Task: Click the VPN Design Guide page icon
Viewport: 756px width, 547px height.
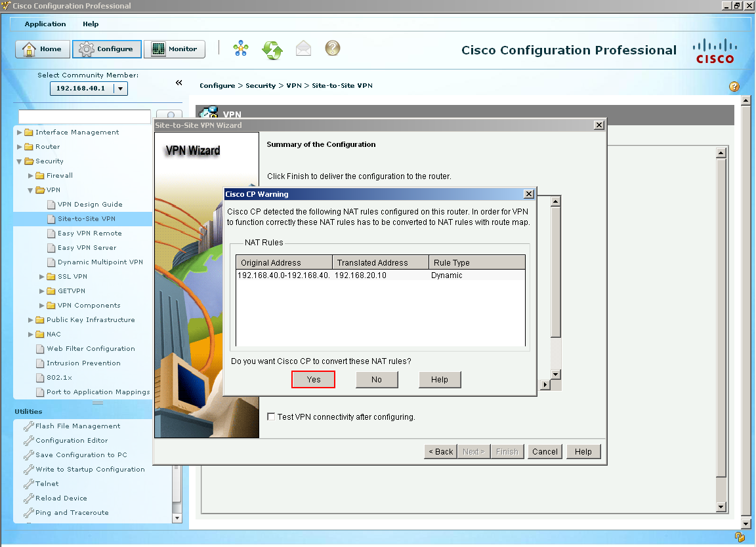Action: pos(51,205)
